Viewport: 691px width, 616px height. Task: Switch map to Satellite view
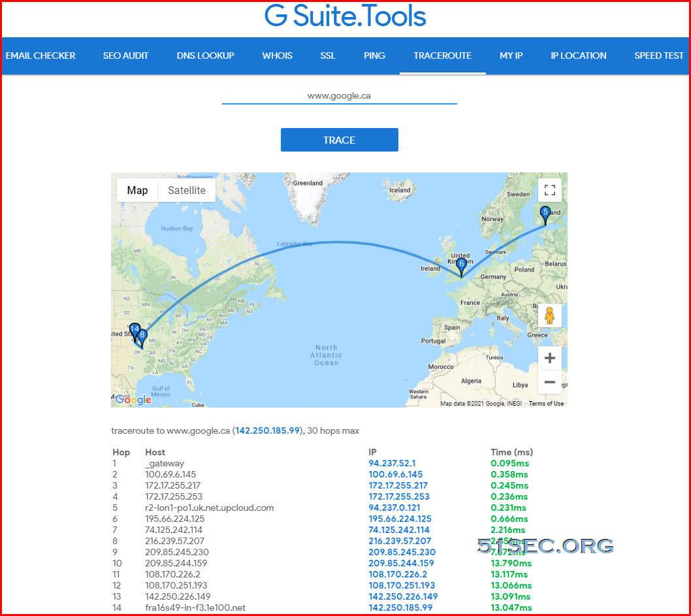click(187, 190)
